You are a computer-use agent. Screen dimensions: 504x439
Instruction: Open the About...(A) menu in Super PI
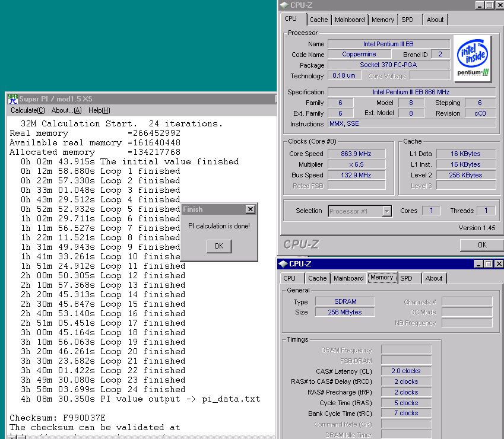click(66, 110)
